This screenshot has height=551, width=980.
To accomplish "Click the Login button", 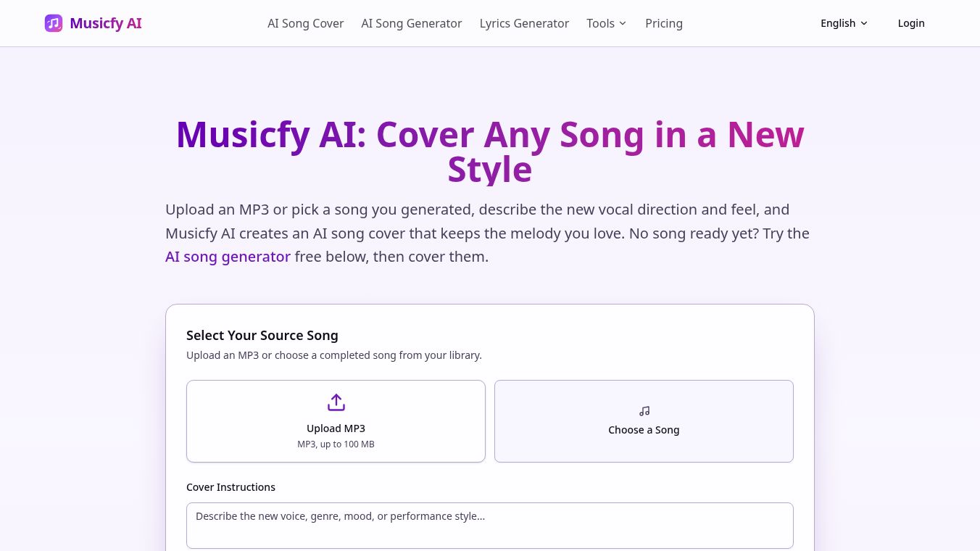I will pos(911,23).
